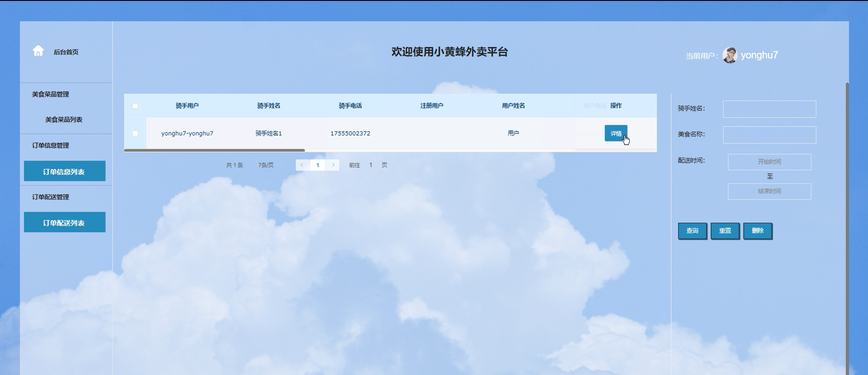Expand 订单配送管理 menu
The width and height of the screenshot is (868, 375).
51,197
